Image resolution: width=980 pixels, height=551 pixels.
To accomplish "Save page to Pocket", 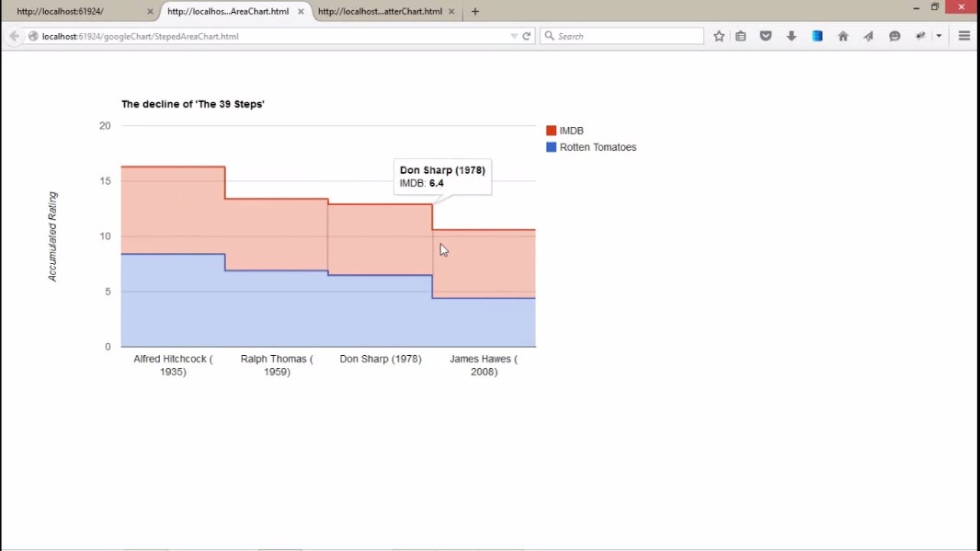I will (766, 36).
